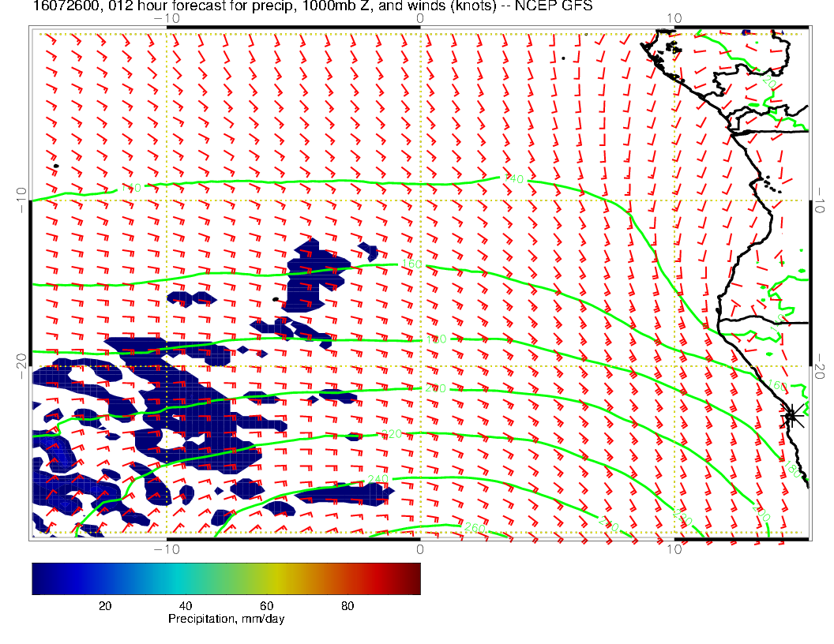Click the black star station marker on the coast

(x=791, y=414)
